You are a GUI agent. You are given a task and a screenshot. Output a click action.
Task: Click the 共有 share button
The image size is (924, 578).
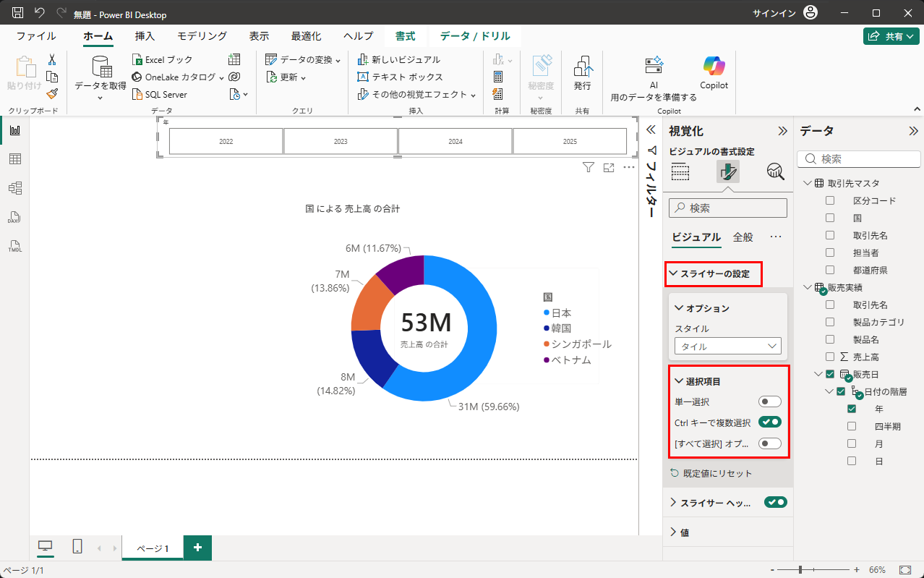pyautogui.click(x=891, y=36)
